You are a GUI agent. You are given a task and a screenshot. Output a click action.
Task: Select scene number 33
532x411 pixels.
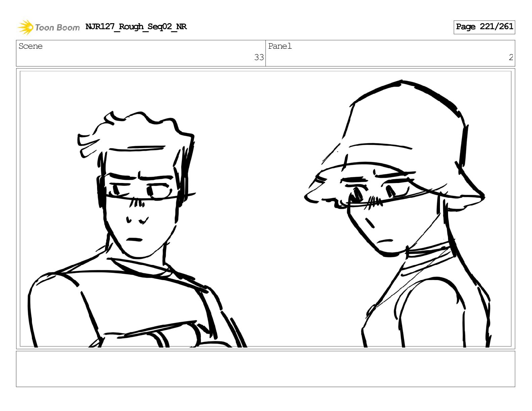259,57
